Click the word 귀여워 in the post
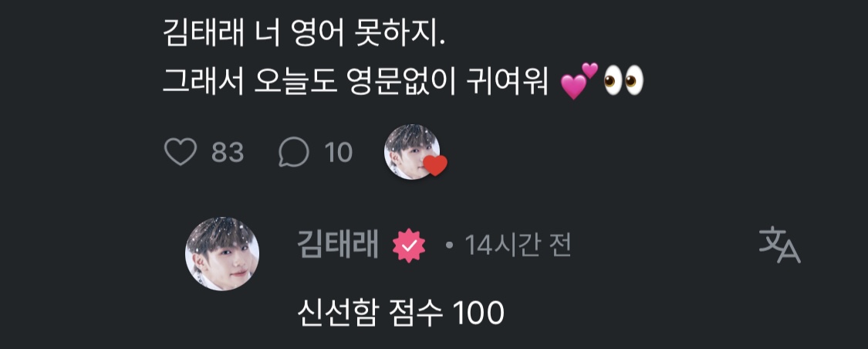Screen dimensions: 868x349 pos(517,82)
